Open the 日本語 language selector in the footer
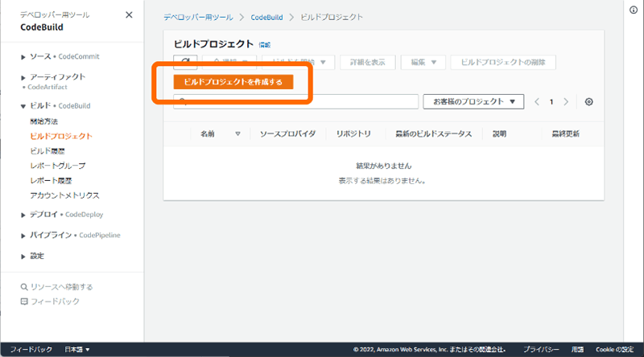The width and height of the screenshot is (644, 357). (x=76, y=350)
